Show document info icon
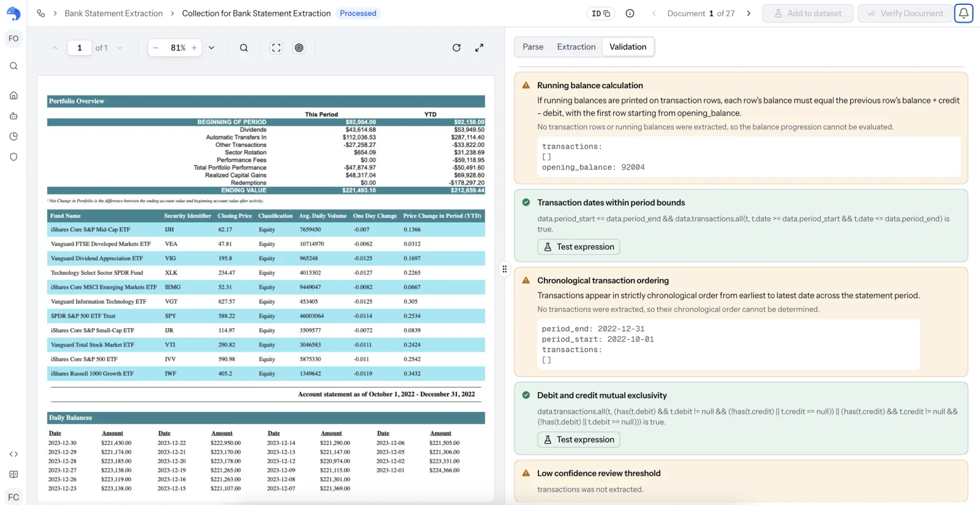This screenshot has height=505, width=980. click(630, 13)
